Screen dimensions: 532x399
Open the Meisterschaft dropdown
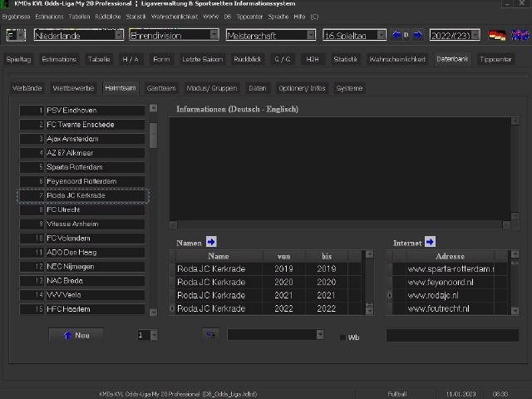pyautogui.click(x=311, y=35)
